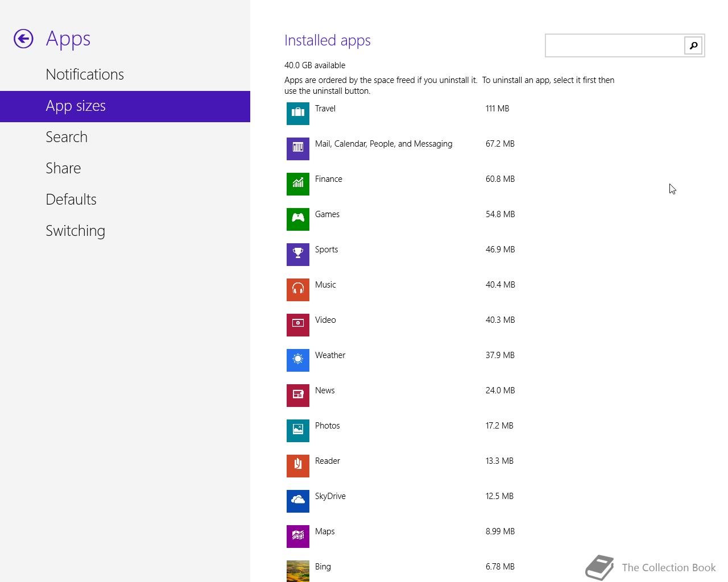This screenshot has height=582, width=728.
Task: Select the Video app icon
Action: click(298, 325)
